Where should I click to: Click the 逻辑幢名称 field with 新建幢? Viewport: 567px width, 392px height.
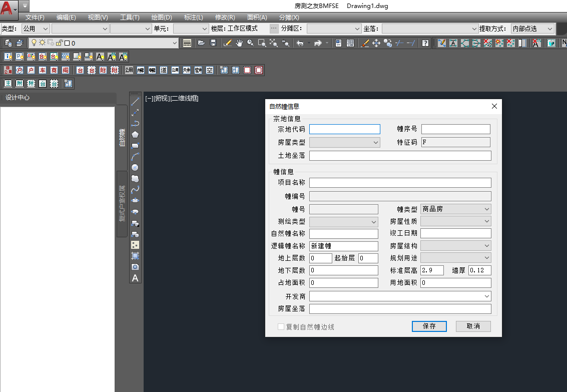click(x=344, y=246)
